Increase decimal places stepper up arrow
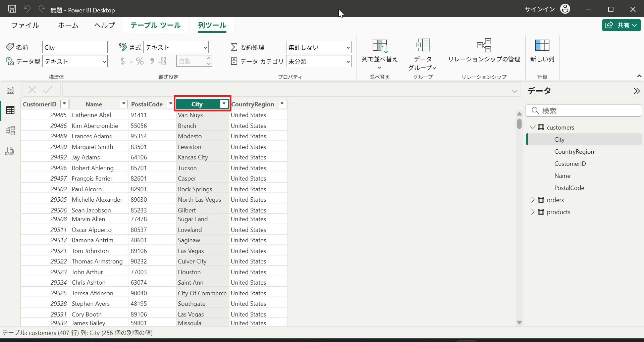The image size is (644, 342). coord(209,58)
